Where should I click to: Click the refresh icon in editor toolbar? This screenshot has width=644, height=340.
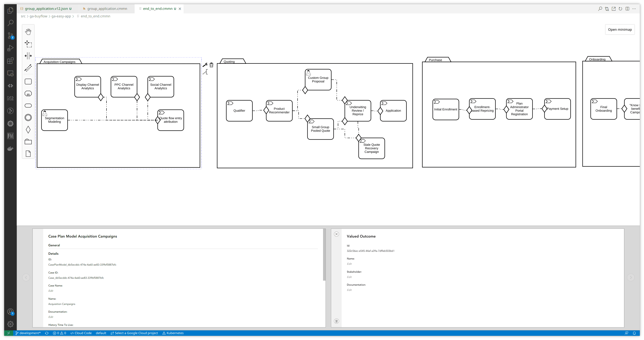tap(620, 9)
